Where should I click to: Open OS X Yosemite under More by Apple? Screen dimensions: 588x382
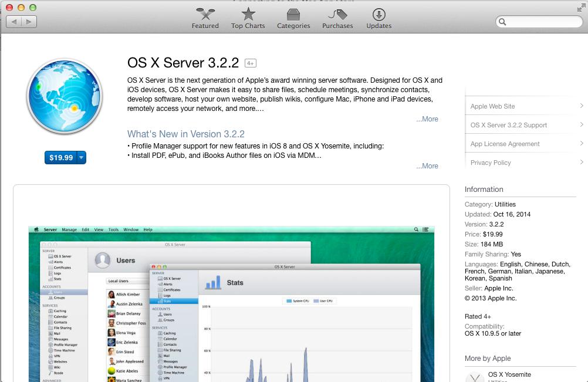coord(509,374)
